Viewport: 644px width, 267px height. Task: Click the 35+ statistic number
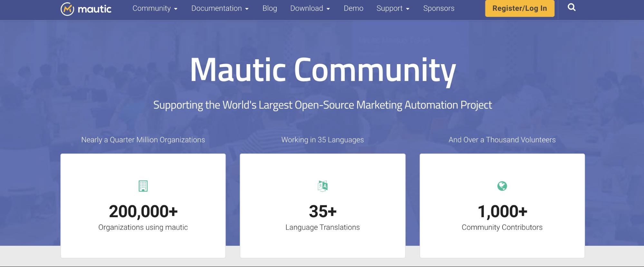pyautogui.click(x=322, y=212)
